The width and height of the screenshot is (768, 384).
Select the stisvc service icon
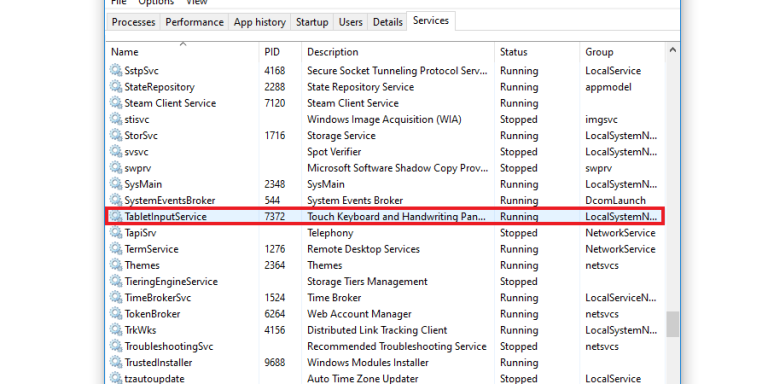coord(116,119)
